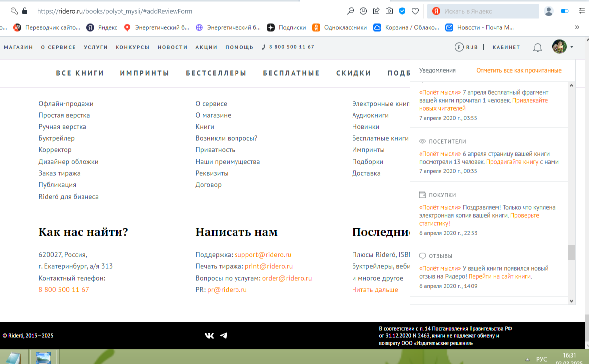Click the Читать дальше link
The width and height of the screenshot is (589, 364).
375,290
